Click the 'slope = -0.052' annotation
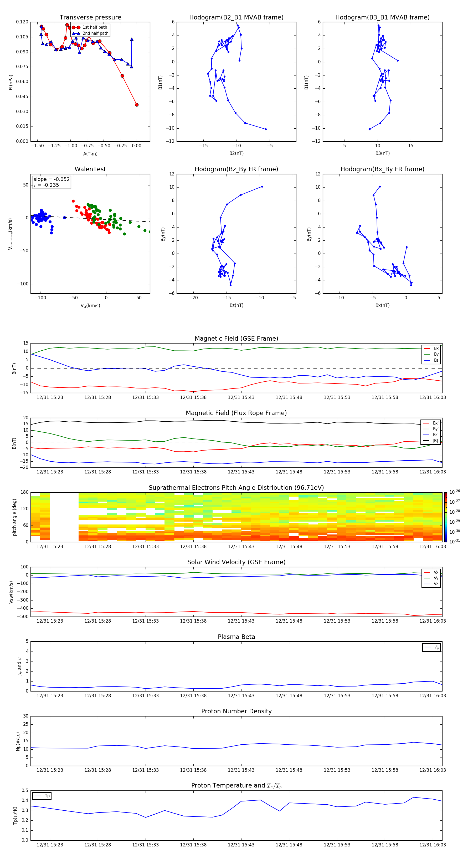Screen dimensions: 473x868 [x=52, y=179]
